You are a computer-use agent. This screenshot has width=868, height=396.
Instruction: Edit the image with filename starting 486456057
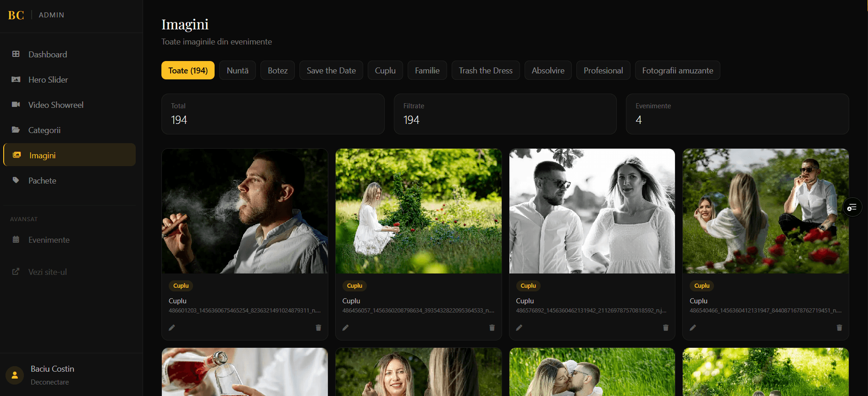(346, 328)
